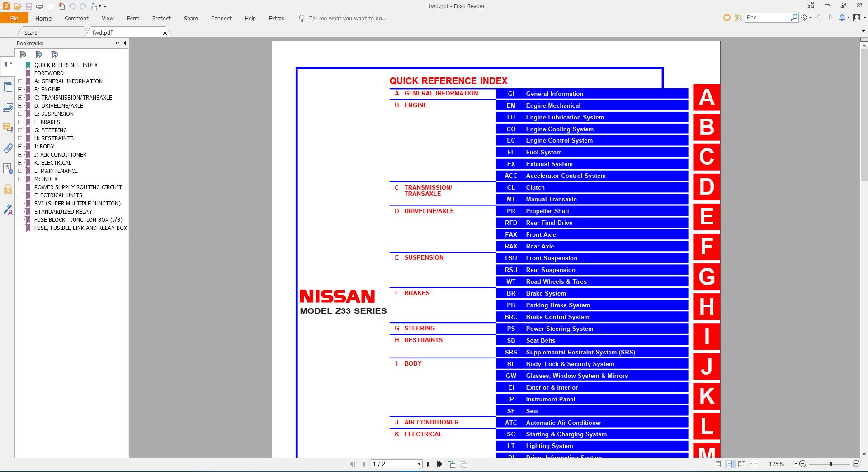
Task: Expand the B: ENGINE bookmark
Action: 20,90
